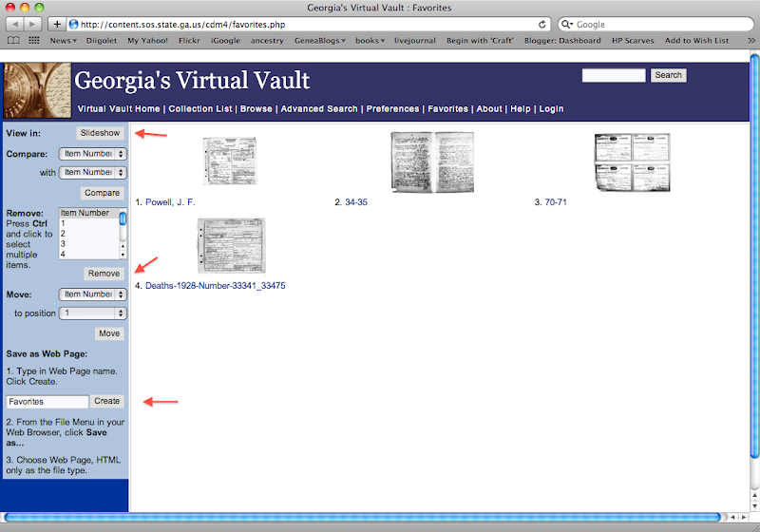
Task: Click the site search text field
Action: pos(614,75)
